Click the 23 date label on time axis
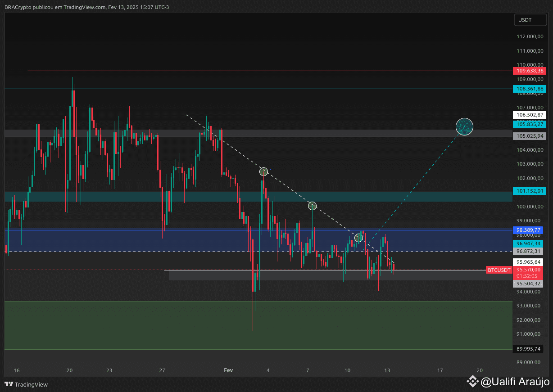The height and width of the screenshot is (392, 553). 109,370
